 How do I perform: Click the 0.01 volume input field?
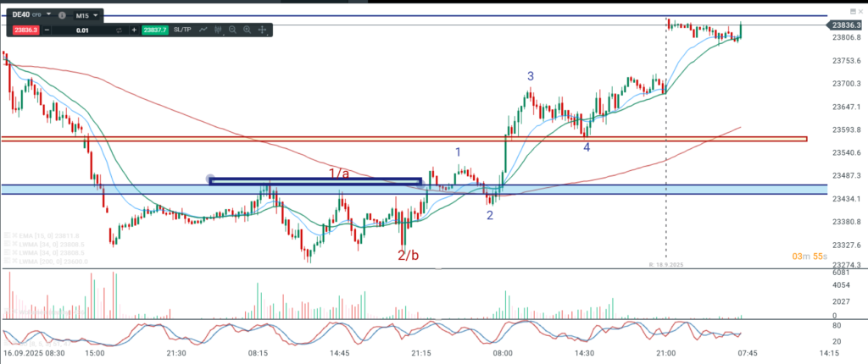82,30
